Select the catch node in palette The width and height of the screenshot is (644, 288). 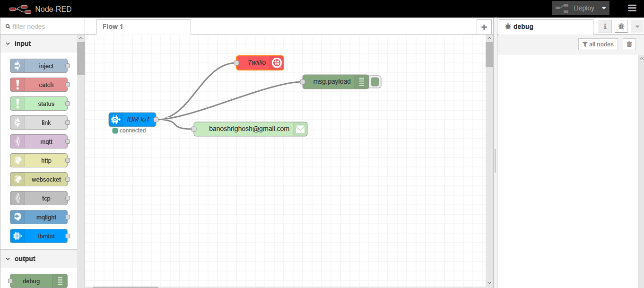tap(39, 85)
